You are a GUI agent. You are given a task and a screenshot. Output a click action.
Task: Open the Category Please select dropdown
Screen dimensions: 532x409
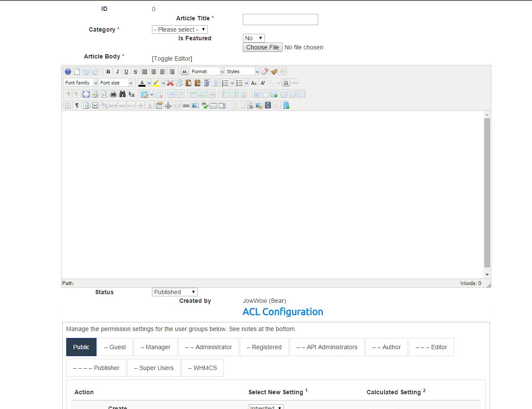point(180,29)
